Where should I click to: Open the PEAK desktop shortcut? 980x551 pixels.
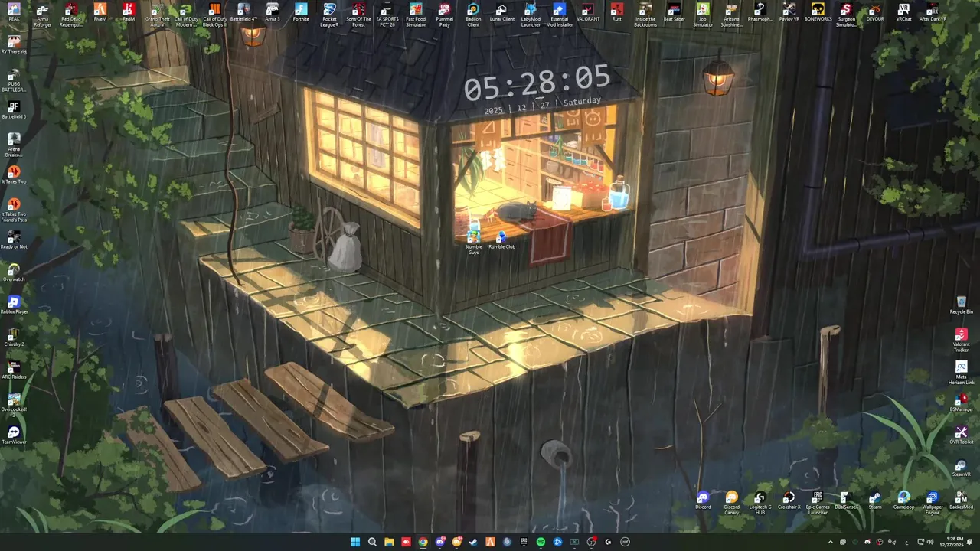14,12
